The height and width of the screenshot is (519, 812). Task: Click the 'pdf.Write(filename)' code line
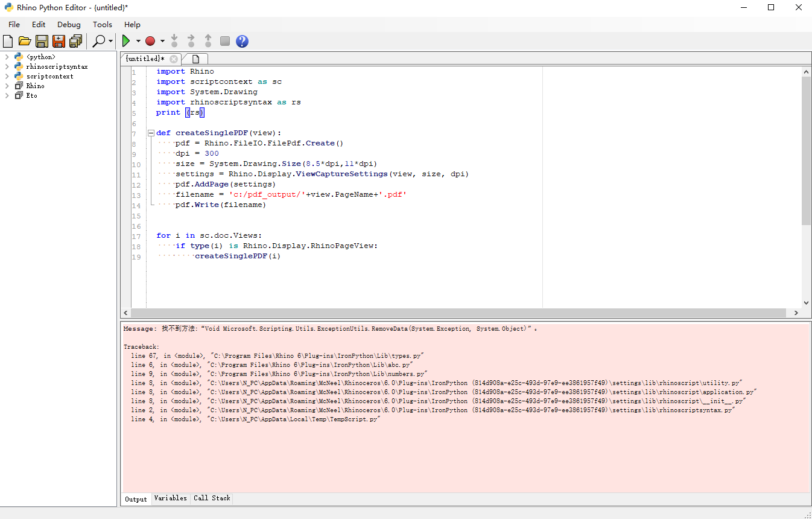(221, 205)
